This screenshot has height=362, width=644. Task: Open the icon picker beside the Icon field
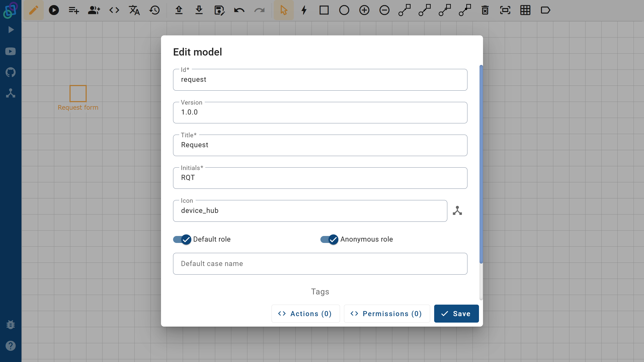(x=457, y=210)
